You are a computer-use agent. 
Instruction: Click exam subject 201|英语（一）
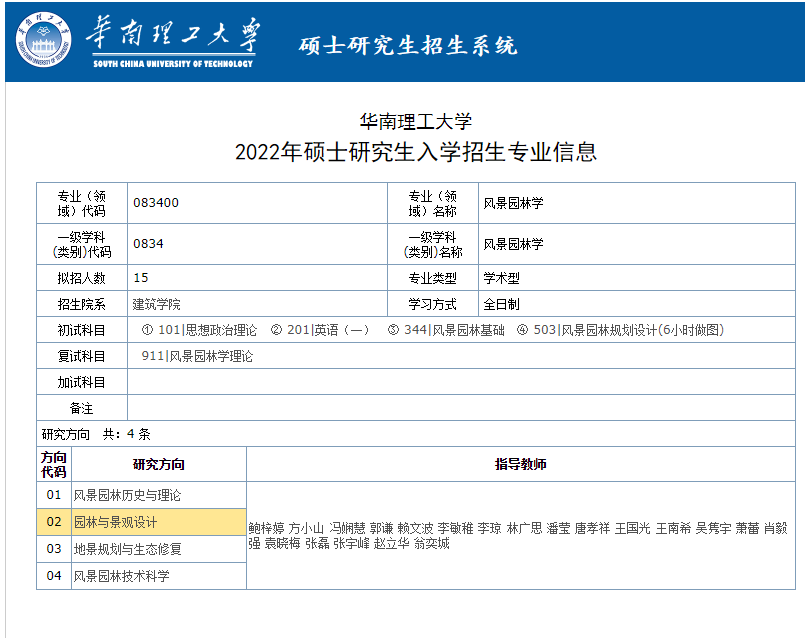328,330
